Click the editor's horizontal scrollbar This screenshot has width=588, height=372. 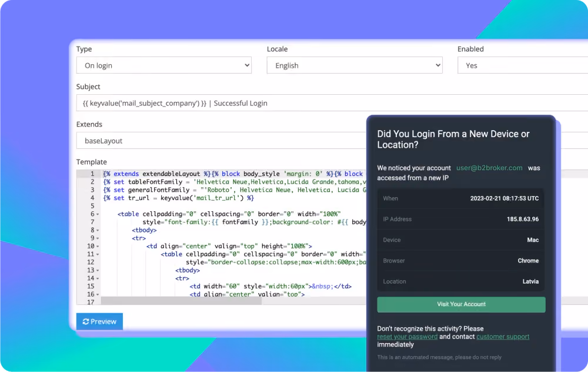point(181,301)
